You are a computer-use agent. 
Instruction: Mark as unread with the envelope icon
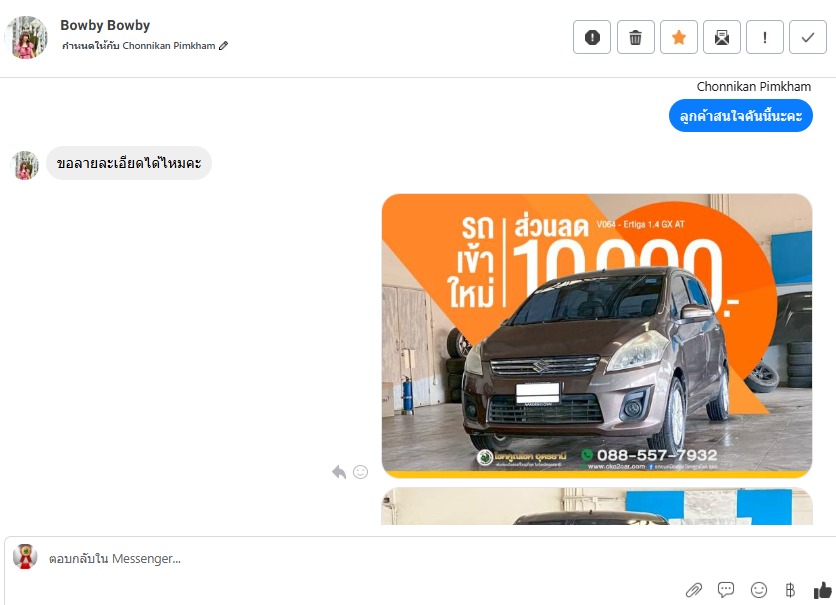tap(722, 37)
